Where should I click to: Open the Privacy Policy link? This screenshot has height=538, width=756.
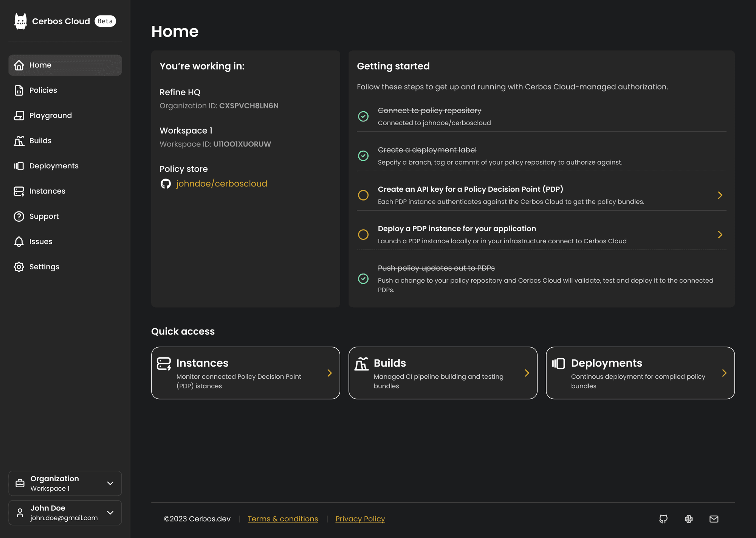(x=360, y=519)
